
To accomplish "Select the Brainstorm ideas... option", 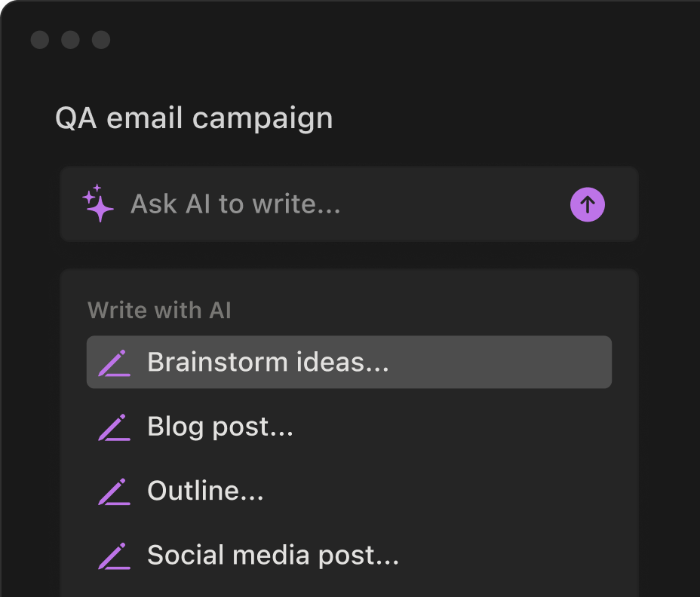I will 268,362.
